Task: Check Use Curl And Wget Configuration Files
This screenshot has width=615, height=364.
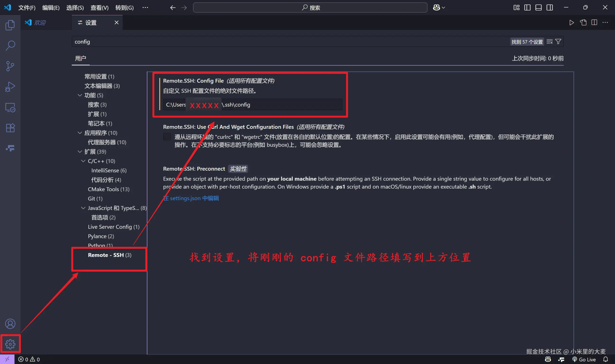Action: coord(167,137)
